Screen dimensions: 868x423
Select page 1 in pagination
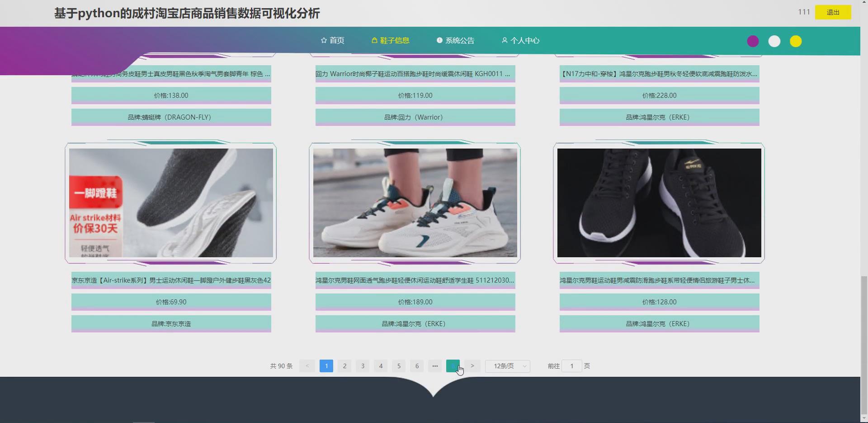coord(326,366)
